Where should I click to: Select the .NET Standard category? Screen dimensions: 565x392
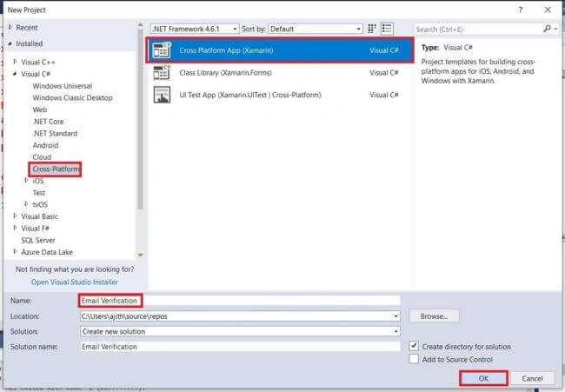click(55, 133)
